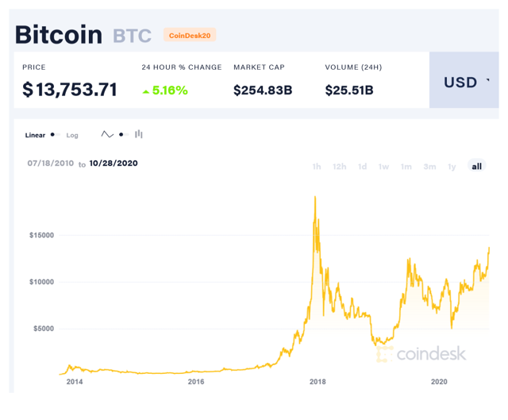Toggle the Linear/Log scale switch
Screen dimensions: 508x420
pos(55,134)
